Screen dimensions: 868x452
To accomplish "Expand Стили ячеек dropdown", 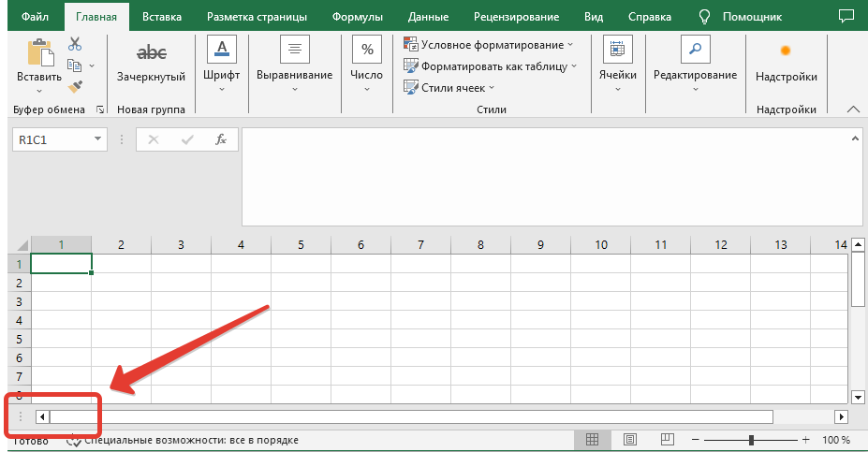I will (492, 88).
